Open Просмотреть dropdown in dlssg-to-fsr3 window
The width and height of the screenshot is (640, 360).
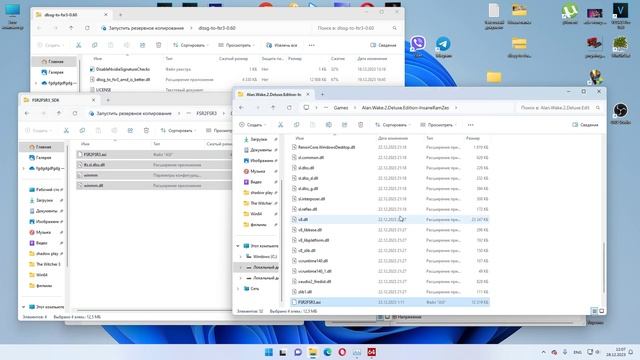pyautogui.click(x=236, y=45)
